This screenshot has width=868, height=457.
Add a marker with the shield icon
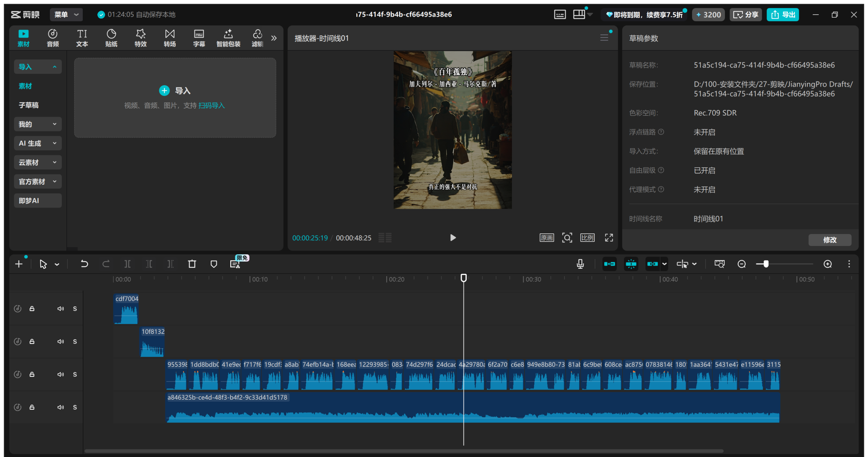pyautogui.click(x=214, y=264)
